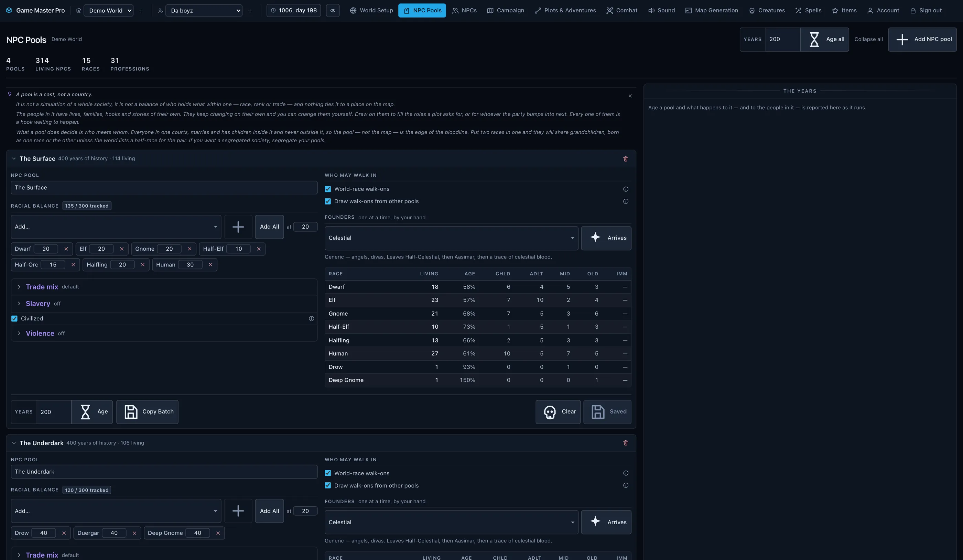Screen dimensions: 963x560
Task: Dismiss the pool info note
Action: pos(630,96)
